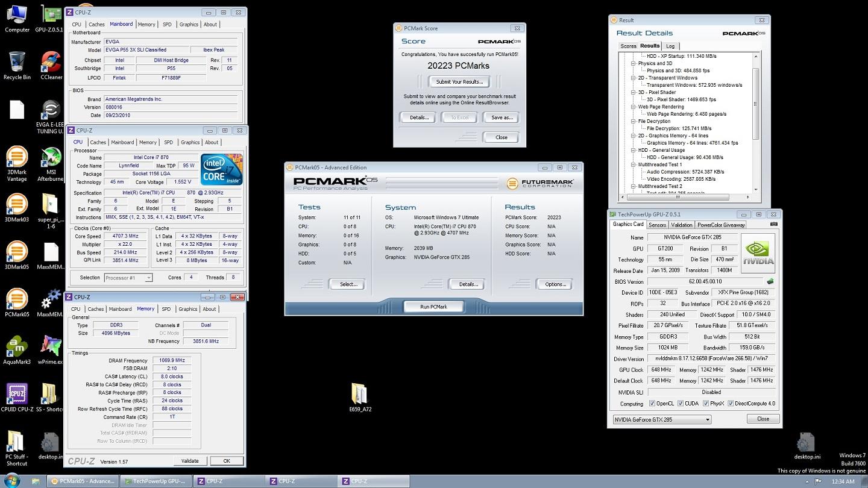Launch the CPUID CPU-Z desktop shortcut
The height and width of the screenshot is (488, 868).
[17, 397]
